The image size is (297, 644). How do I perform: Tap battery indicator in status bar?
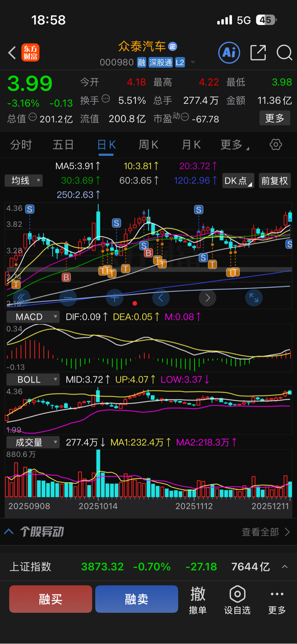point(266,20)
